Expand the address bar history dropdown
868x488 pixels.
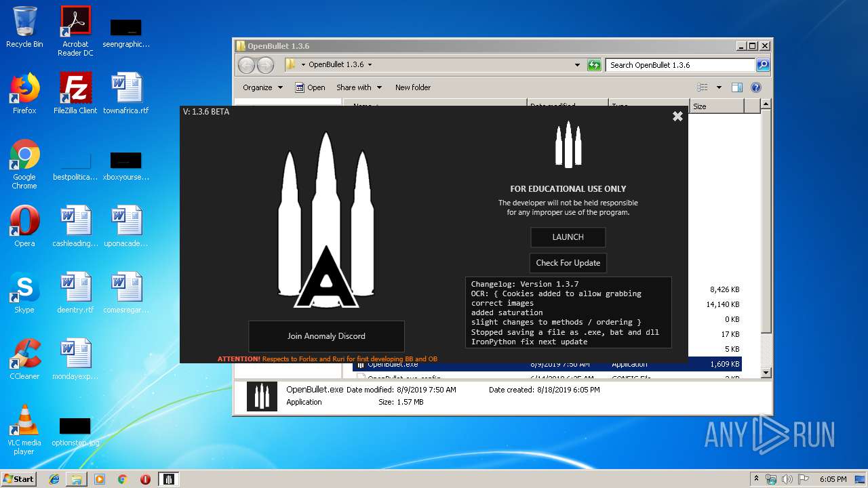[577, 65]
